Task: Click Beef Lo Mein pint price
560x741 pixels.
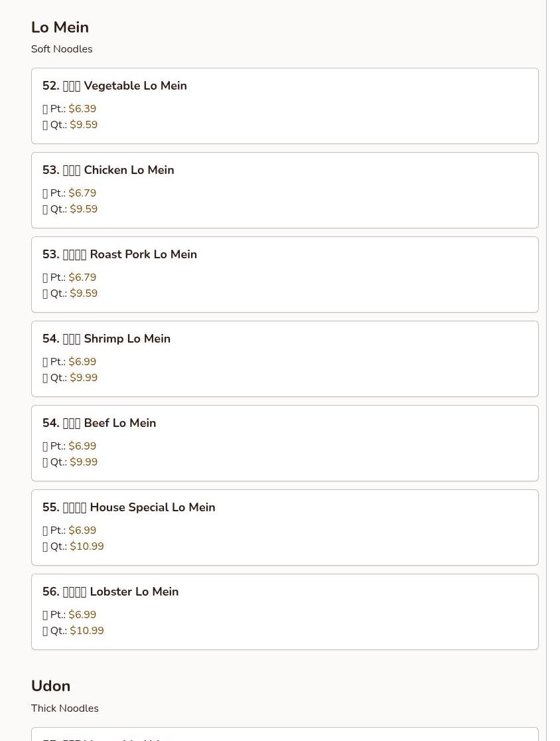Action: 82,446
